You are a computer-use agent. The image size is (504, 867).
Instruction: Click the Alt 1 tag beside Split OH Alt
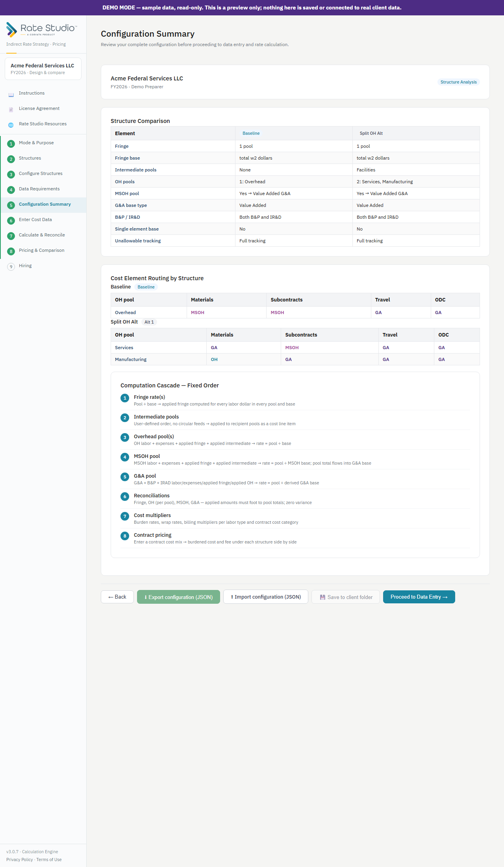coord(149,322)
